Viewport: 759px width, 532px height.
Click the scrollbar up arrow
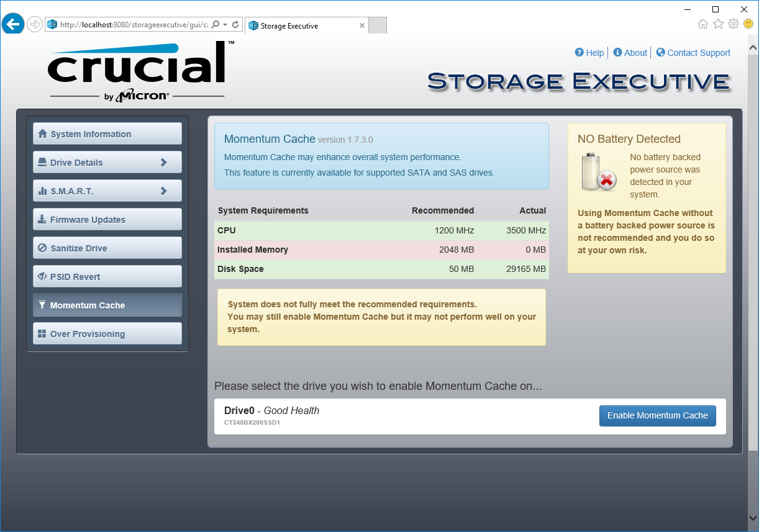(x=753, y=47)
